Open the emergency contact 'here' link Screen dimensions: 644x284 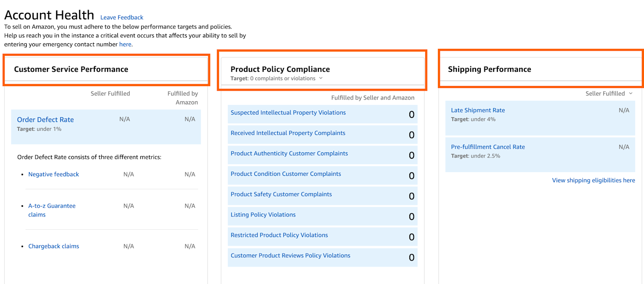click(x=125, y=45)
